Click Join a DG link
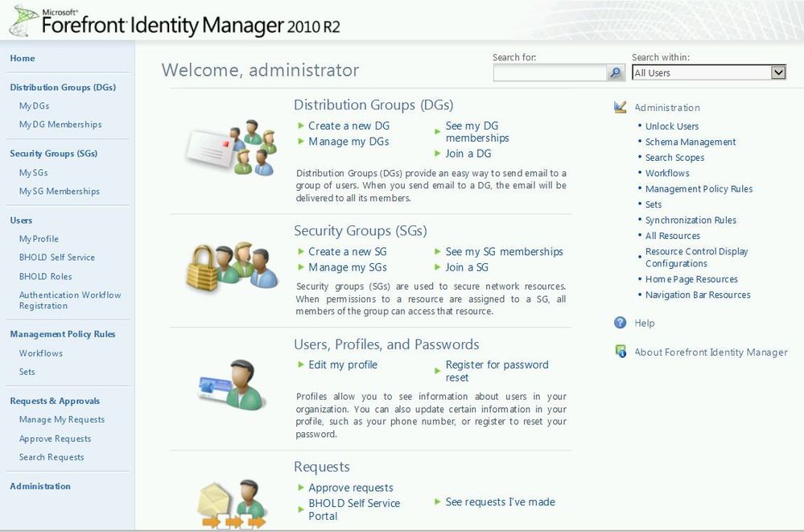Viewport: 804px width, 532px height. point(468,154)
